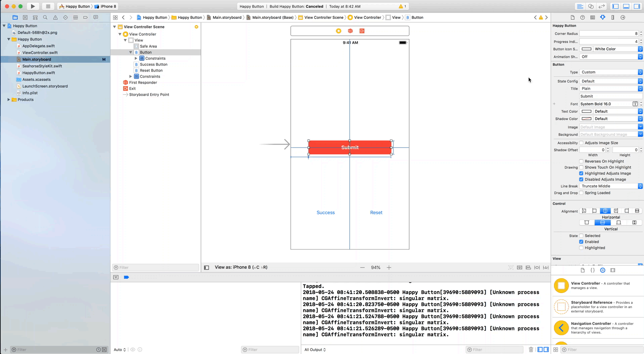Uncheck Highlighted Adjusts Image
Viewport: 644px width, 354px height.
581,173
